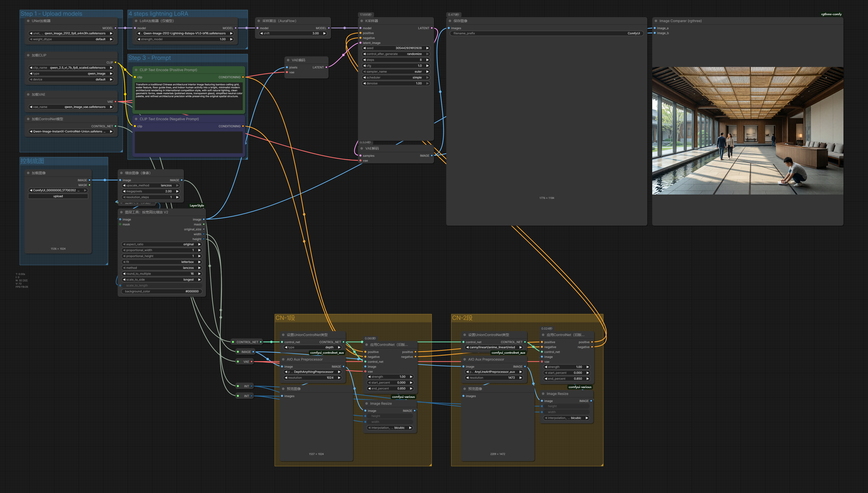Increase steps value with its right arrow
This screenshot has height=493, width=868.
[x=427, y=60]
